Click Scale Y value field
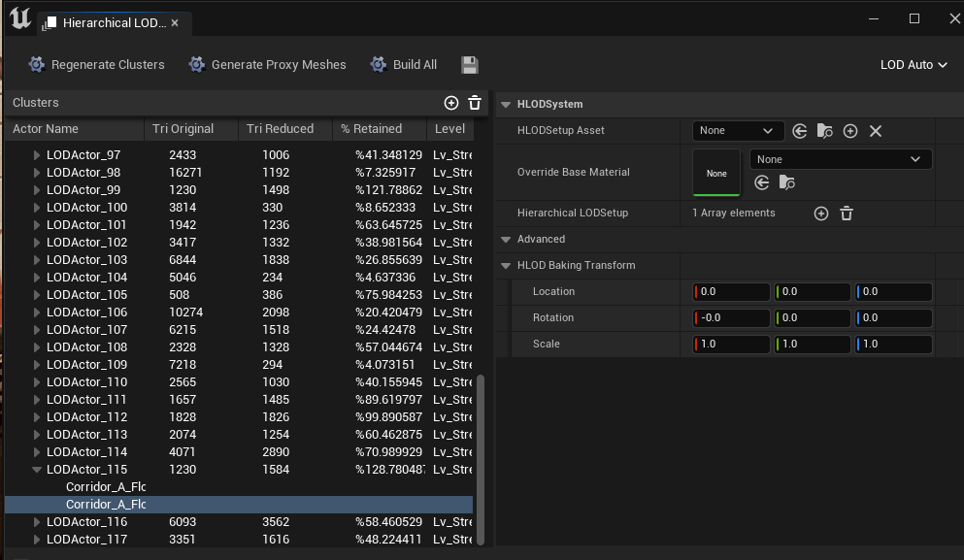This screenshot has width=964, height=560. (813, 344)
